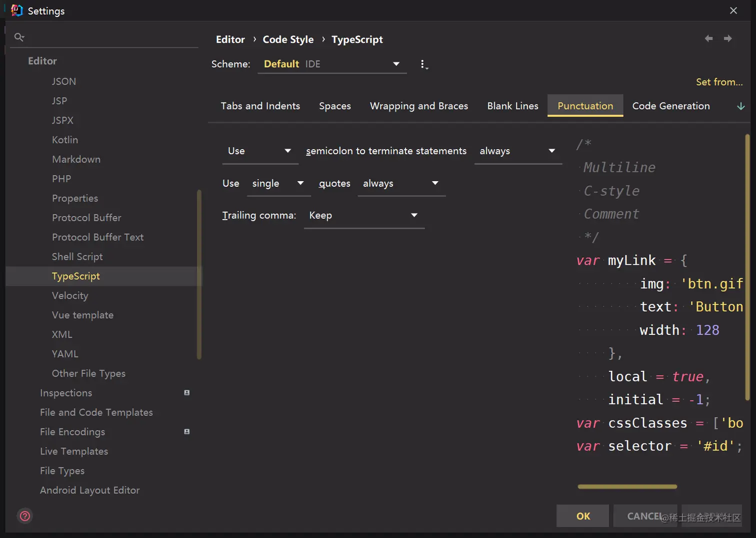The width and height of the screenshot is (756, 538).
Task: Open Android Layout Editor settings
Action: tap(89, 491)
